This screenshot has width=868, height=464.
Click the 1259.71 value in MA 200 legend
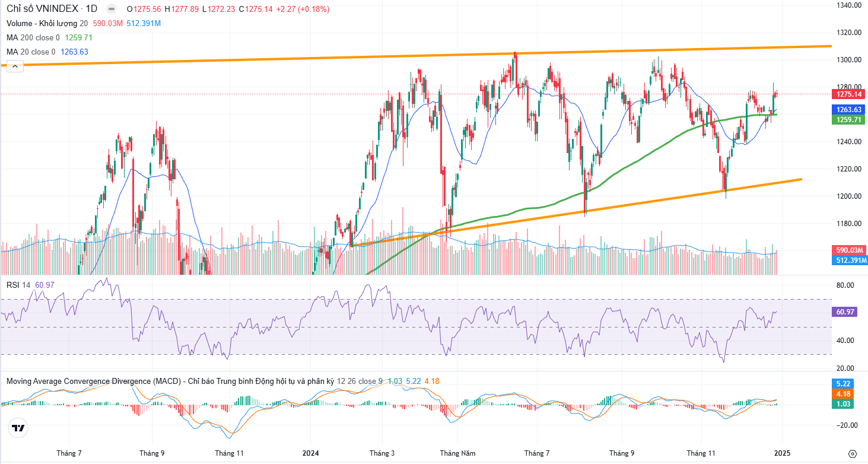pyautogui.click(x=78, y=37)
